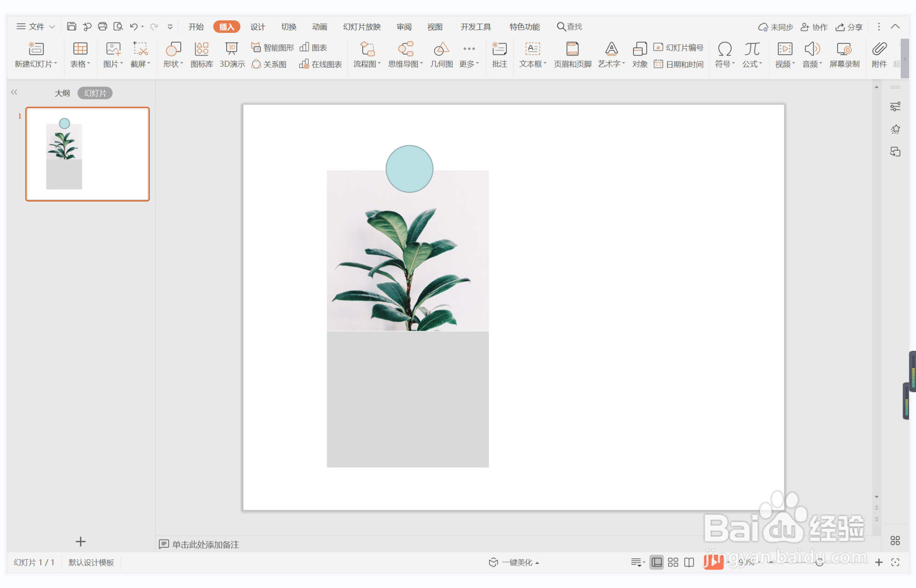This screenshot has height=588, width=916.
Task: Click to add notes text
Action: tap(205, 544)
